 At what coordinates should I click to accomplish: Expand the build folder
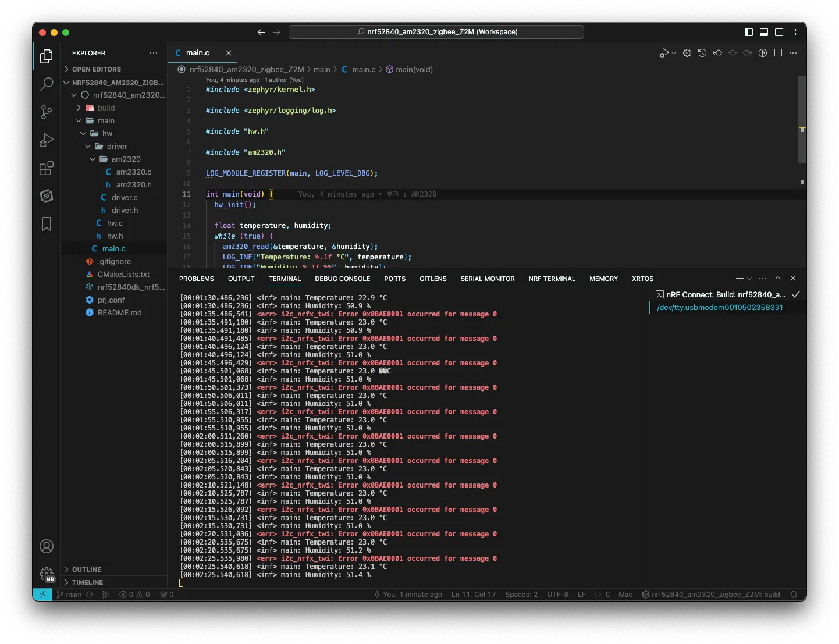click(x=106, y=108)
